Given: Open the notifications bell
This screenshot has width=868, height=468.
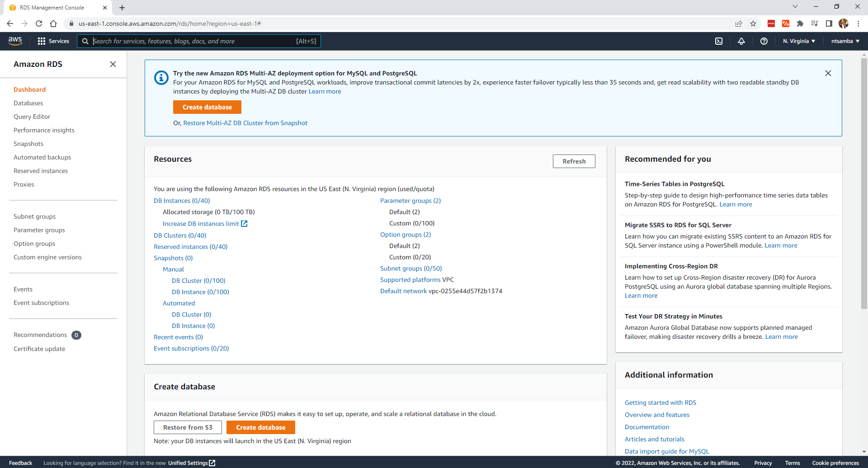Looking at the screenshot, I should 741,41.
